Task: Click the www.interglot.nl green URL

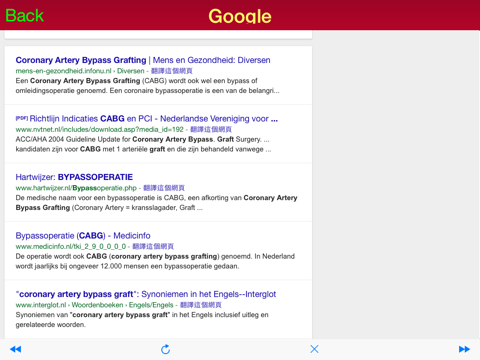Action: point(41,305)
